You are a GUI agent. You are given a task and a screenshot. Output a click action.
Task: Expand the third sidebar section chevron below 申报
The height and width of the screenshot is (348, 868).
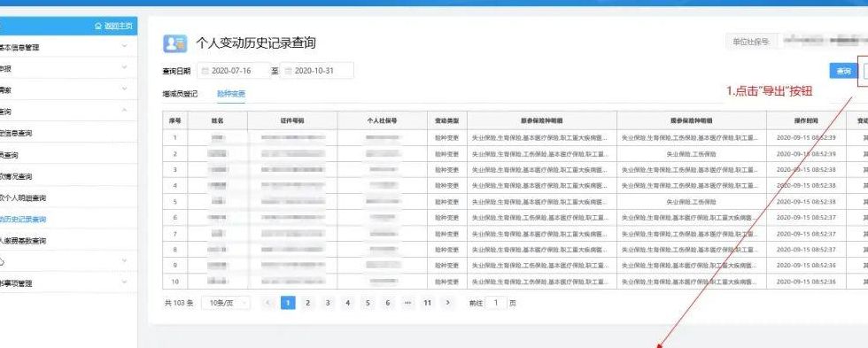pos(125,89)
